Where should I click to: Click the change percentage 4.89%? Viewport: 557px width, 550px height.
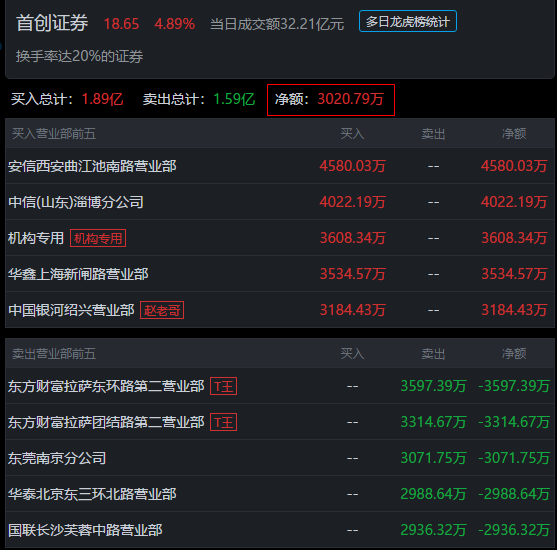[x=174, y=24]
